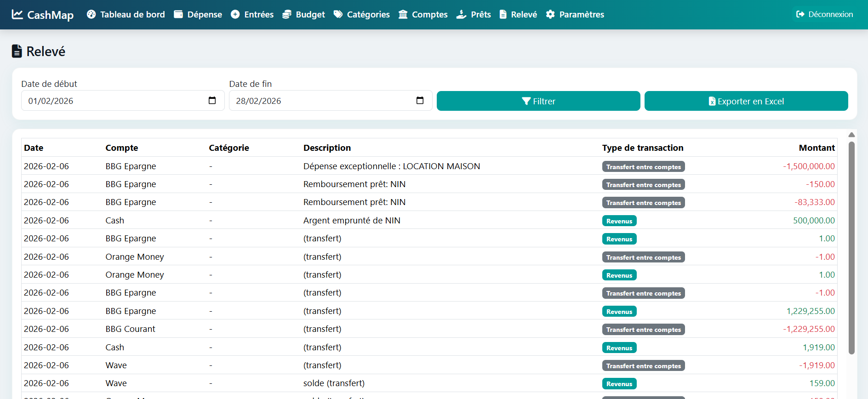Screen dimensions: 868x399
Task: Click the Prêts hand-holding icon
Action: 461,14
